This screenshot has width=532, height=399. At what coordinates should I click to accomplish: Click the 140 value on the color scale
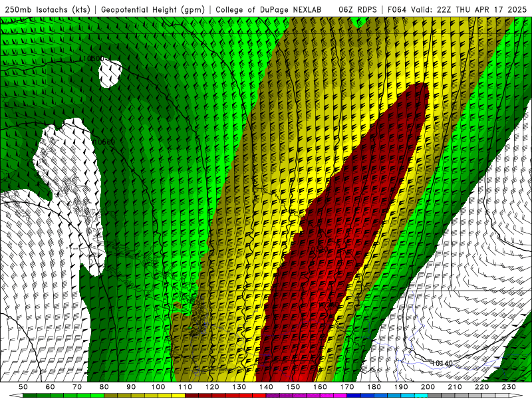click(x=266, y=387)
